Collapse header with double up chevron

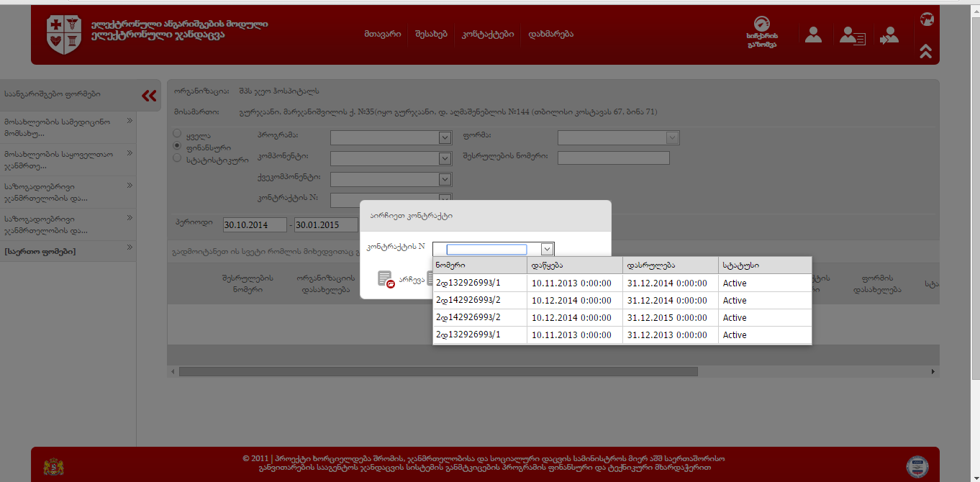point(926,51)
